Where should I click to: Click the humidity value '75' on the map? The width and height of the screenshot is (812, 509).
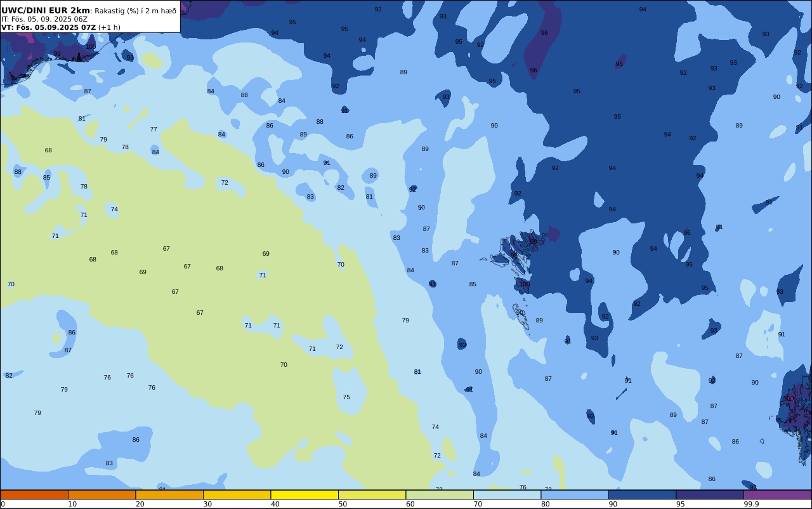tap(346, 397)
